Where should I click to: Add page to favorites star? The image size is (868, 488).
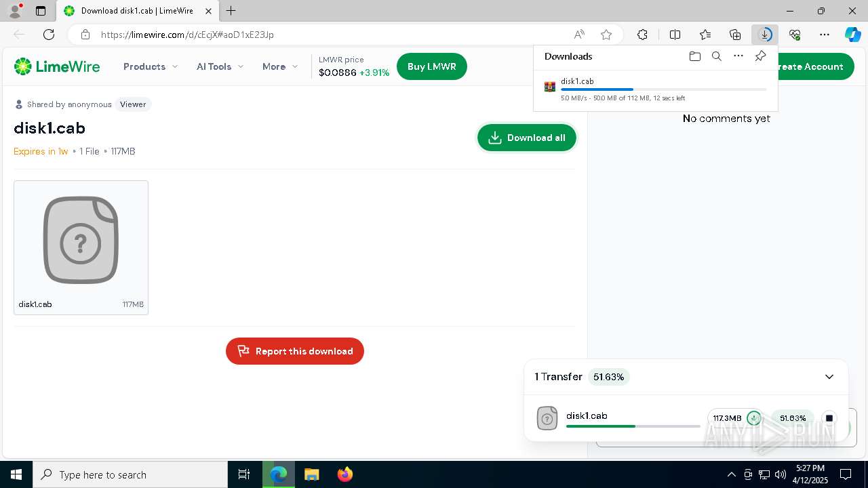(606, 35)
